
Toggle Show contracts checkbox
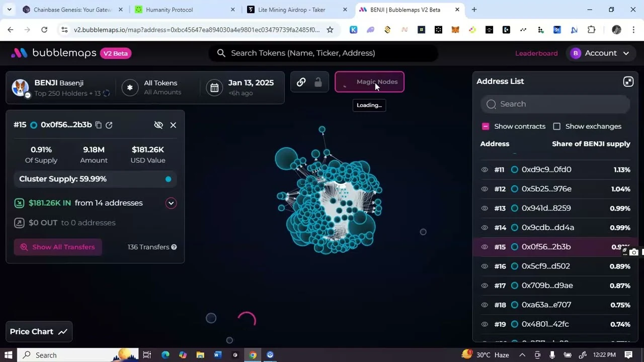486,126
